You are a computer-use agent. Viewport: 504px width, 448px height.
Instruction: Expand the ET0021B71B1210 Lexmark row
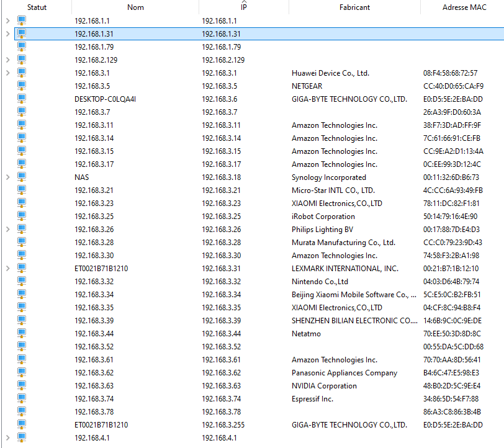pyautogui.click(x=7, y=268)
